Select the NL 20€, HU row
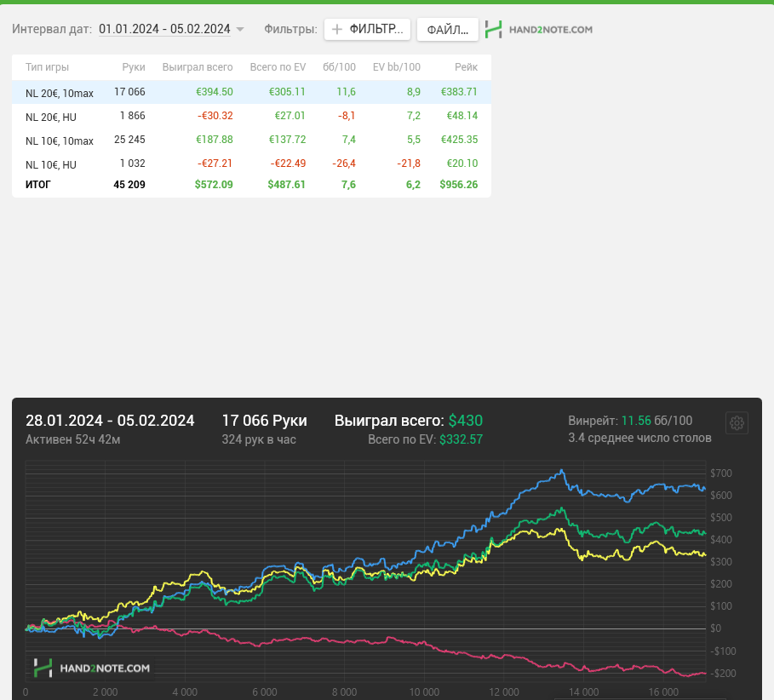This screenshot has width=774, height=700. (251, 116)
